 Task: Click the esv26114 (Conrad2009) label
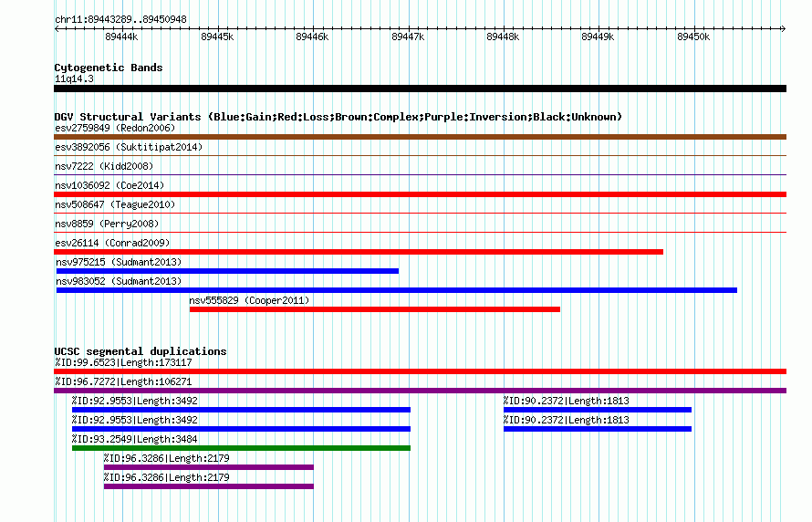tap(112, 243)
